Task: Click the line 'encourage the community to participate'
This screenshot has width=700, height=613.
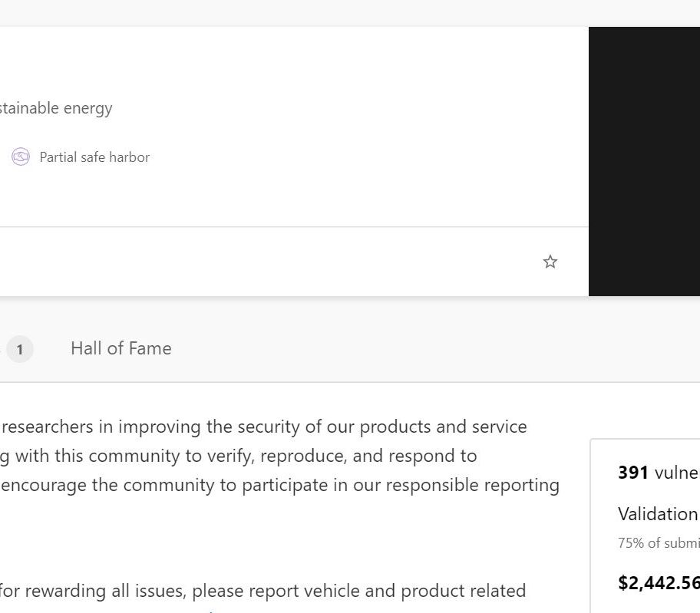Action: pos(280,486)
